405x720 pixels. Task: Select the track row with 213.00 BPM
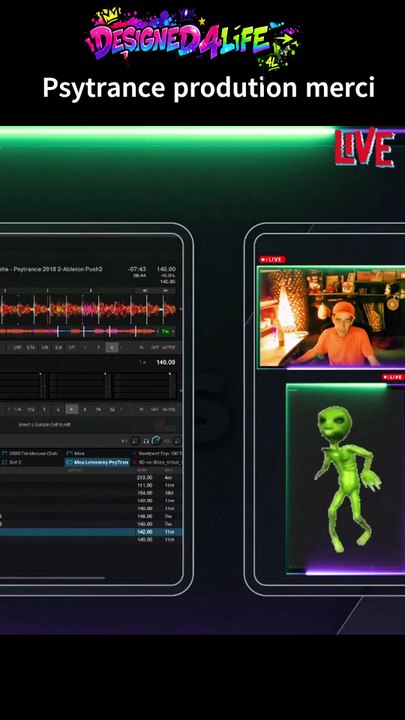click(91, 478)
